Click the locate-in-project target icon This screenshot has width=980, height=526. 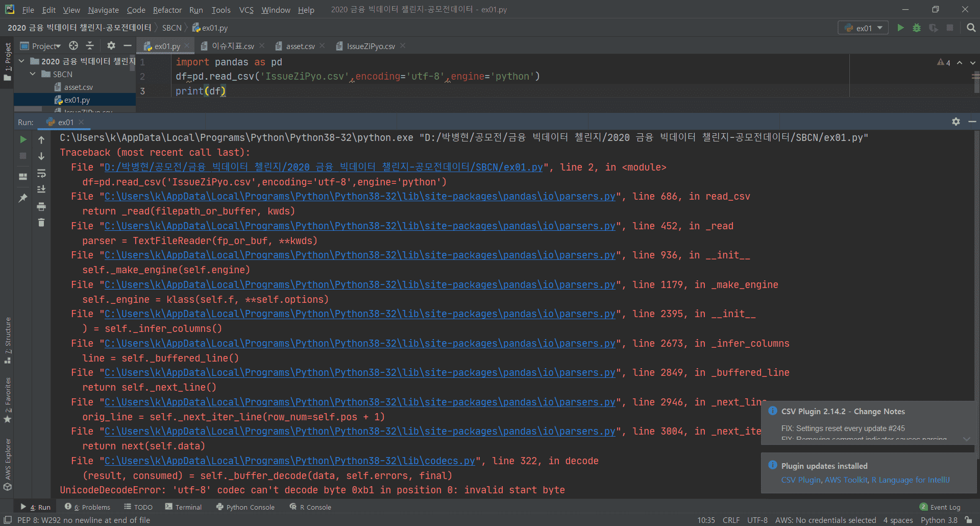73,46
